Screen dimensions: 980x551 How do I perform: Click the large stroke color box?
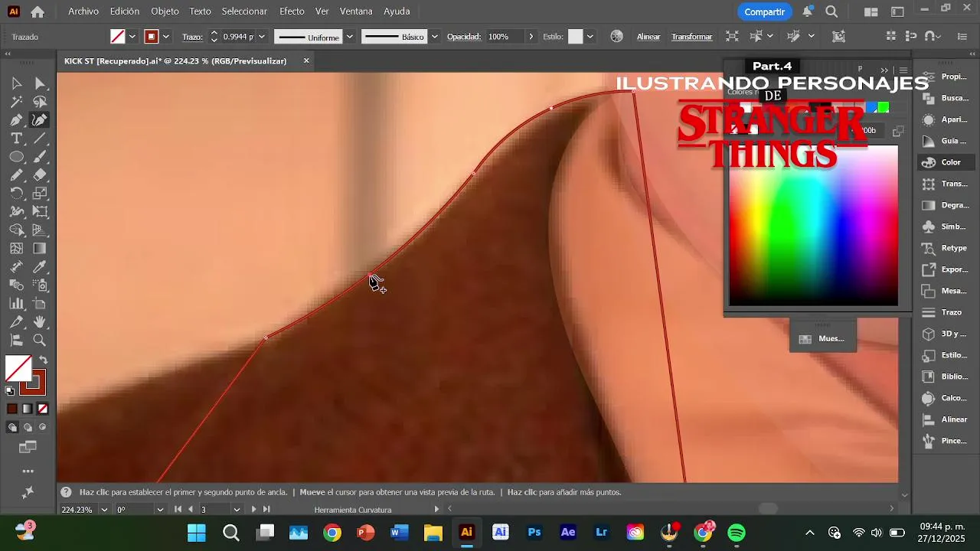(34, 382)
